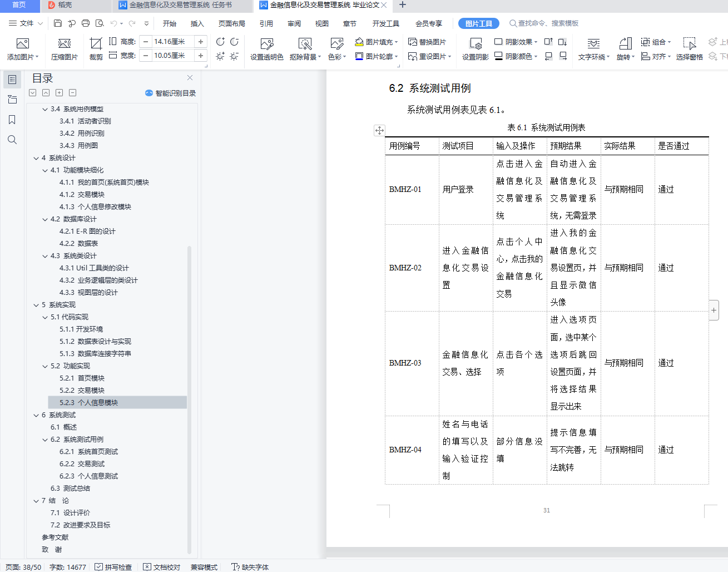Screen dimensions: 728x572
Task: Open the Selection Pane (选择窗格)
Action: pyautogui.click(x=689, y=49)
